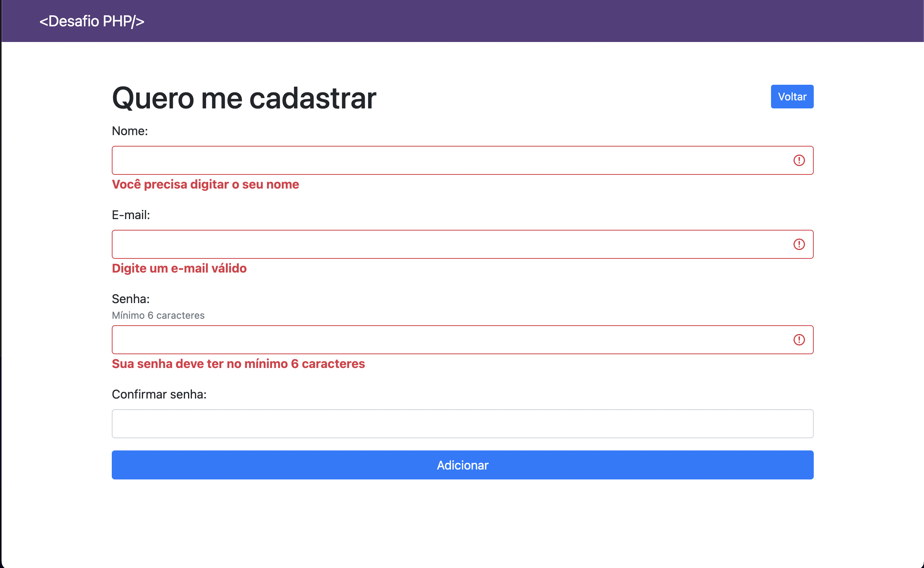Click the 'Você precisa digitar o seu nome' error
The height and width of the screenshot is (568, 924).
[205, 184]
